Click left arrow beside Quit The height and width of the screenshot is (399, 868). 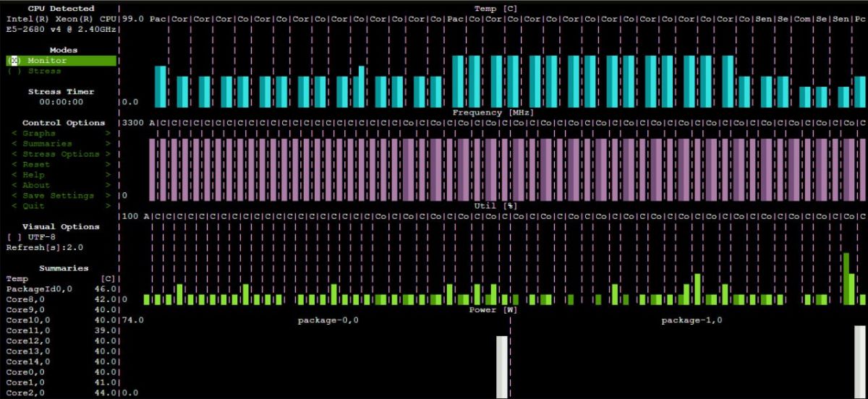click(14, 206)
